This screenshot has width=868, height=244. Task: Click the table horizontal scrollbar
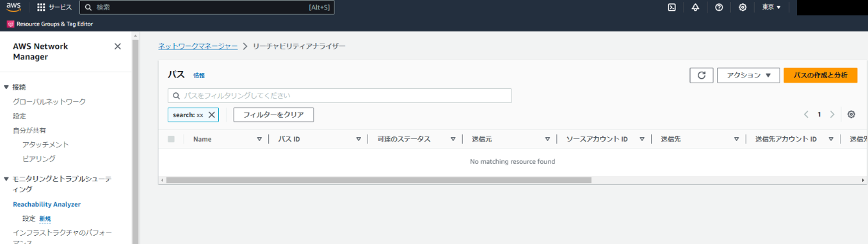(378, 180)
